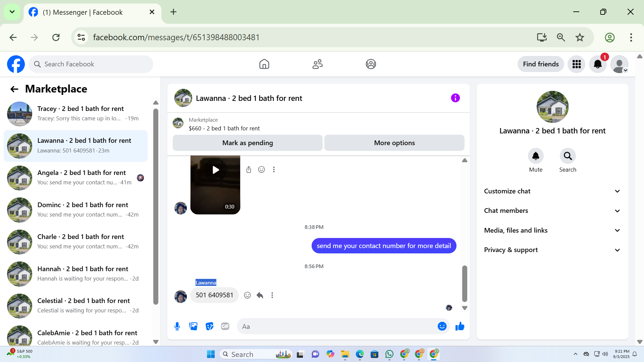Open the Friends icon in top navigation
The image size is (644, 362).
coord(317,64)
